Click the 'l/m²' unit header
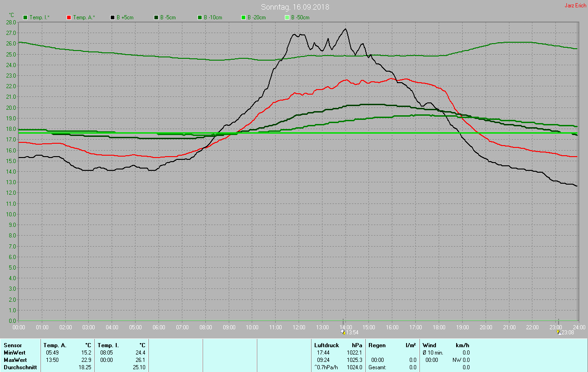The image size is (588, 372). pos(411,345)
